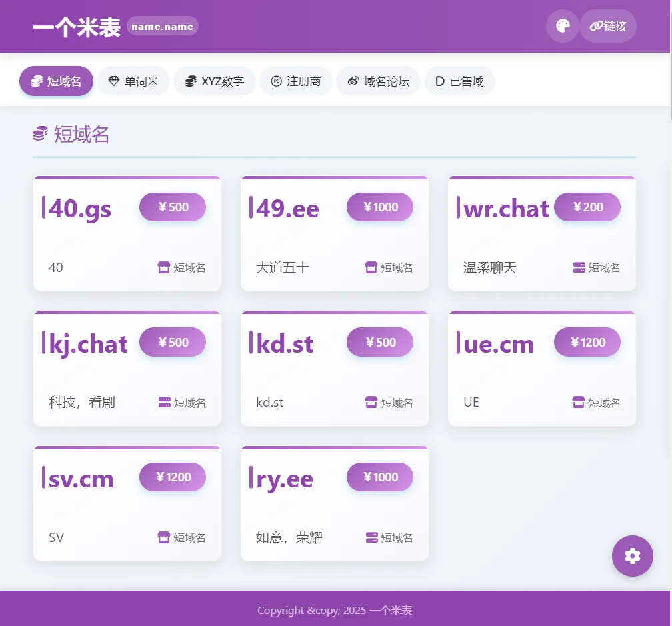Open the 49.ee domain title
672x626 pixels.
click(287, 209)
